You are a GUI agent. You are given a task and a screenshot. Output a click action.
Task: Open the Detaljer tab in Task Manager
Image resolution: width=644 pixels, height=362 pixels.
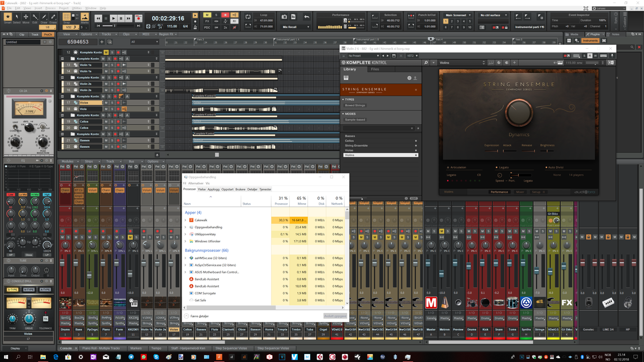(x=252, y=190)
